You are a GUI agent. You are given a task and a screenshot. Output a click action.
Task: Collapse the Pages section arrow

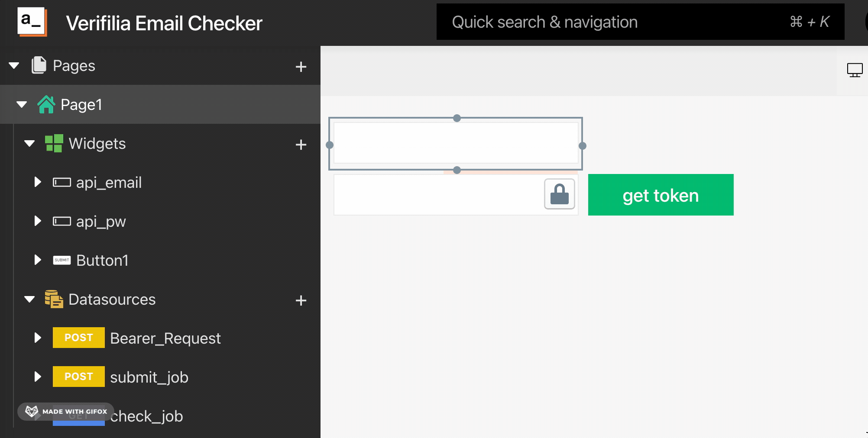tap(14, 66)
